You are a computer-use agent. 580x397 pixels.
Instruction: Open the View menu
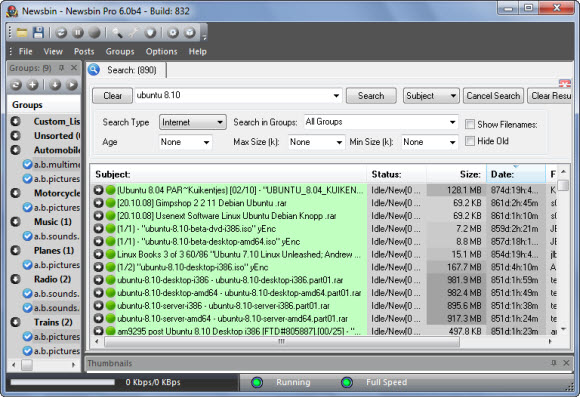click(x=53, y=51)
